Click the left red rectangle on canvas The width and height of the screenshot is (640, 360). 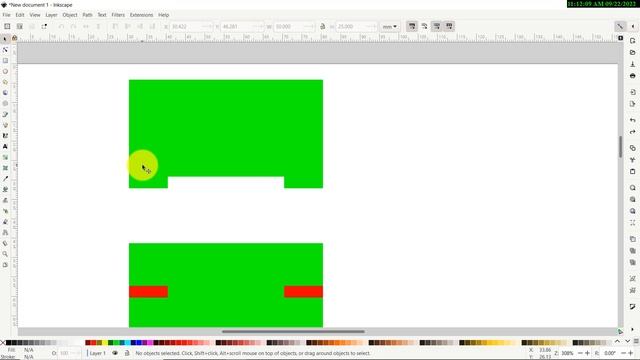[149, 291]
